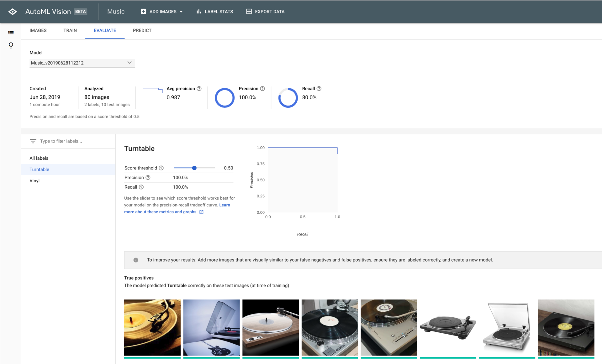Image resolution: width=602 pixels, height=364 pixels.
Task: Click the Jun 28, 2019 created date
Action: pos(45,97)
